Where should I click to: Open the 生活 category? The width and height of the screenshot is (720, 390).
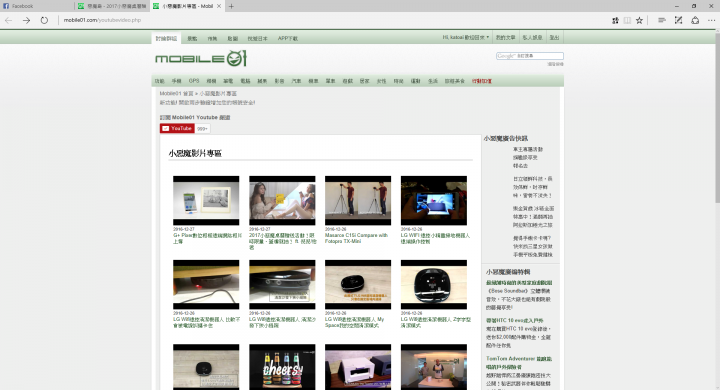[x=433, y=81]
